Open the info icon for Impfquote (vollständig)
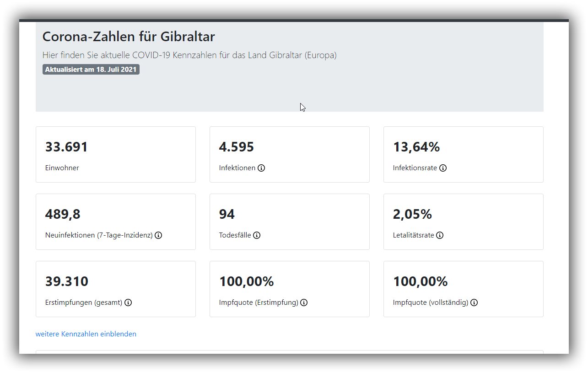Viewport: 588px width, 373px height. [474, 303]
